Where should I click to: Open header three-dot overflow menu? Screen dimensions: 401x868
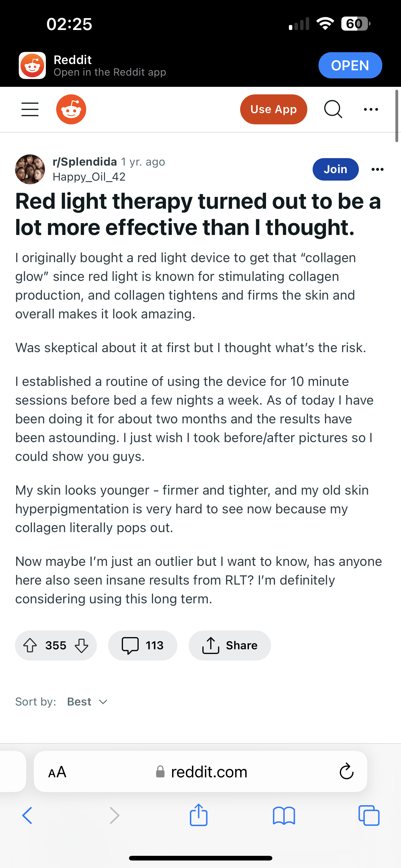(371, 109)
